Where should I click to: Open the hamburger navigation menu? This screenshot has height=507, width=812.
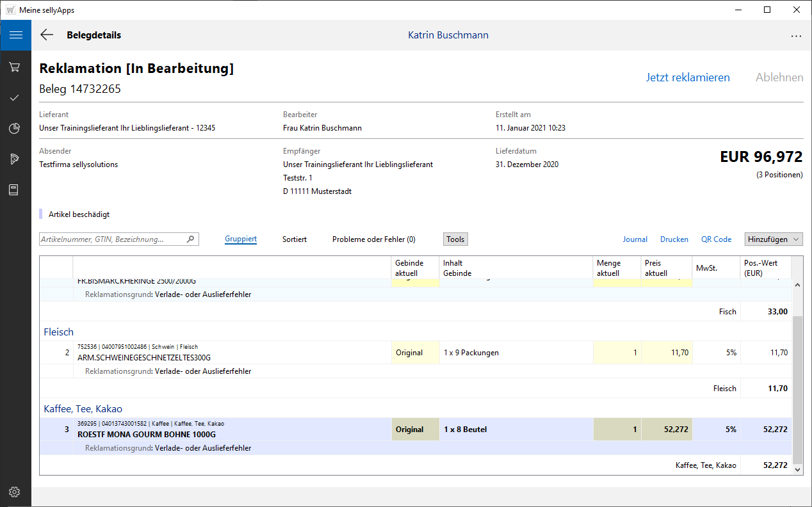15,35
